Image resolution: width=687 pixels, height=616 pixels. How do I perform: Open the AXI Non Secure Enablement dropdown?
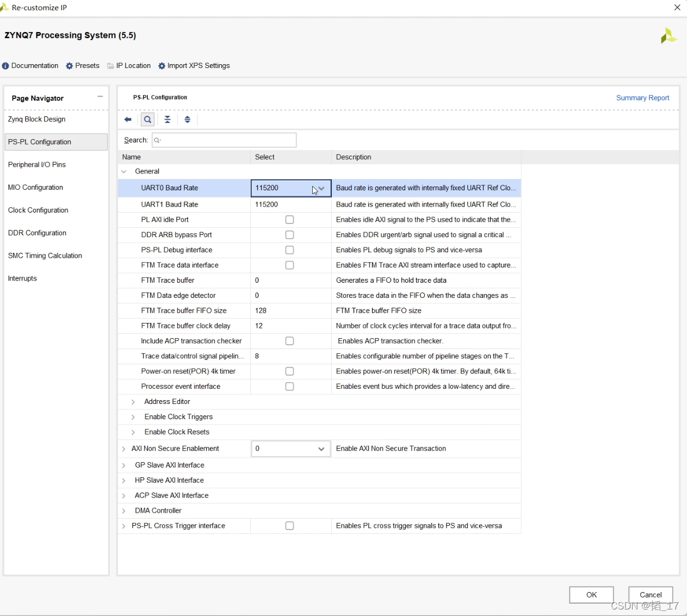321,449
